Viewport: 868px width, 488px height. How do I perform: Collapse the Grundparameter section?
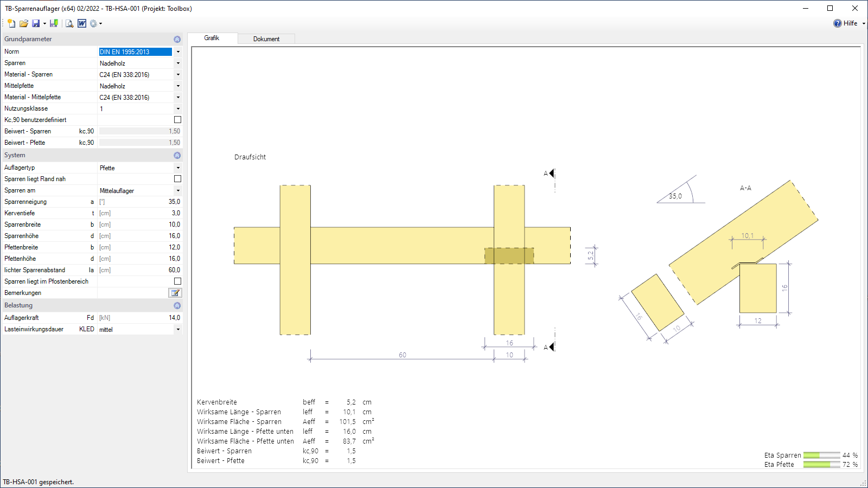177,39
